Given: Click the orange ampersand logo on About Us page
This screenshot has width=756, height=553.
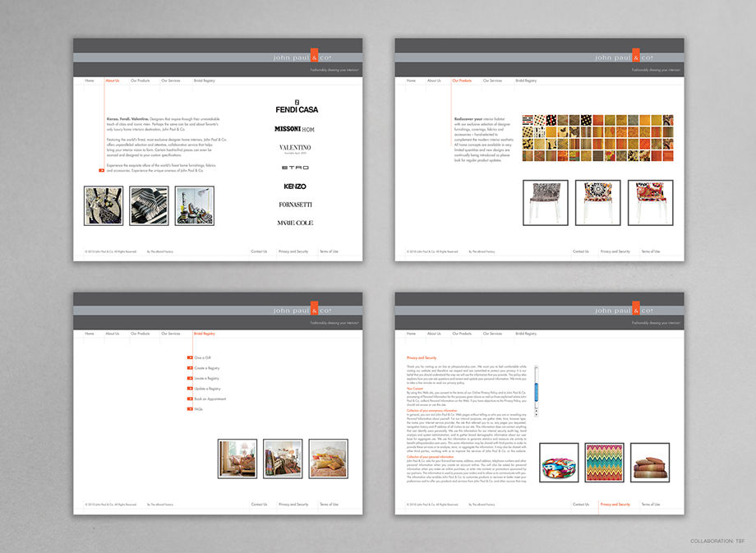Looking at the screenshot, I should (x=315, y=55).
